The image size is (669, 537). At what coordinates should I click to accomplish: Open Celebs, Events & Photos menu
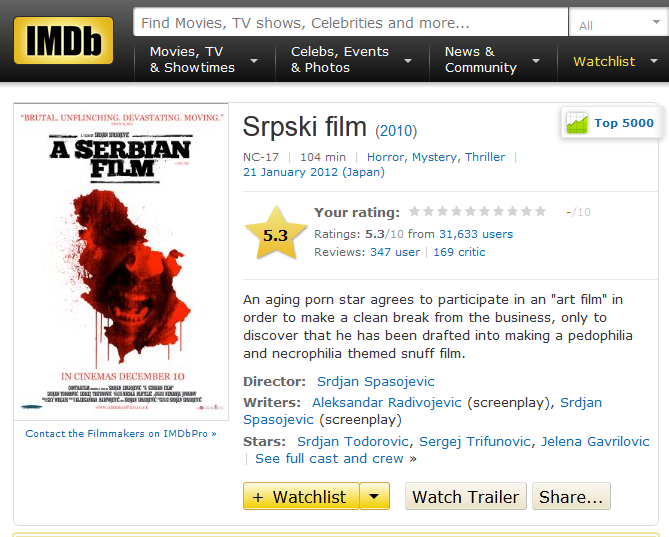(352, 60)
